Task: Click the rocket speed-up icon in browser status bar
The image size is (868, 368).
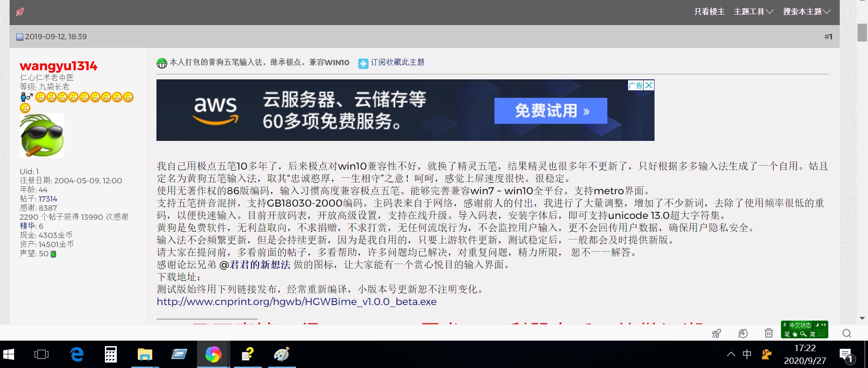Action: [x=717, y=333]
